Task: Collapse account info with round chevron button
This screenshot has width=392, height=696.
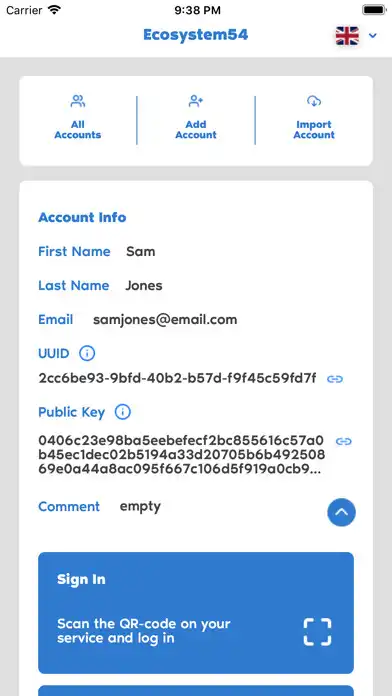Action: point(341,512)
